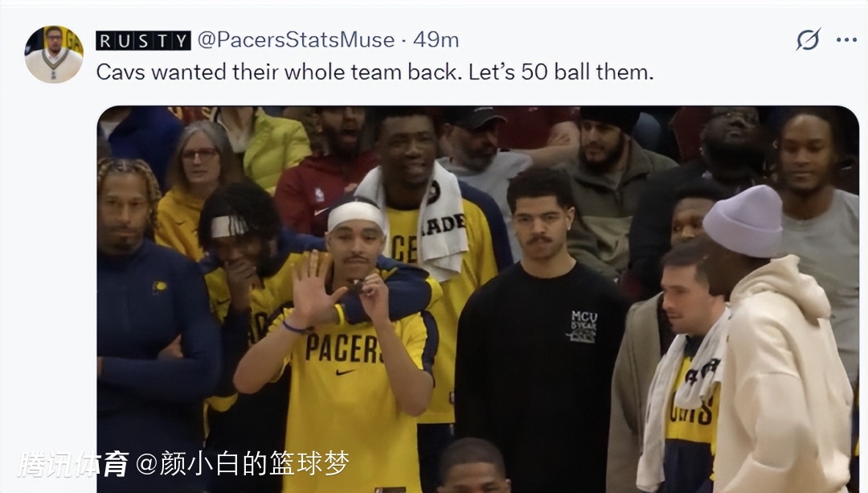Click the RUSTY display name badge
The width and height of the screenshot is (868, 493).
[x=143, y=40]
